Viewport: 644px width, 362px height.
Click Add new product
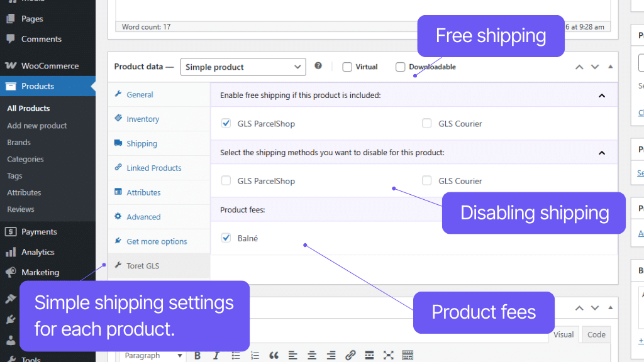tap(37, 126)
